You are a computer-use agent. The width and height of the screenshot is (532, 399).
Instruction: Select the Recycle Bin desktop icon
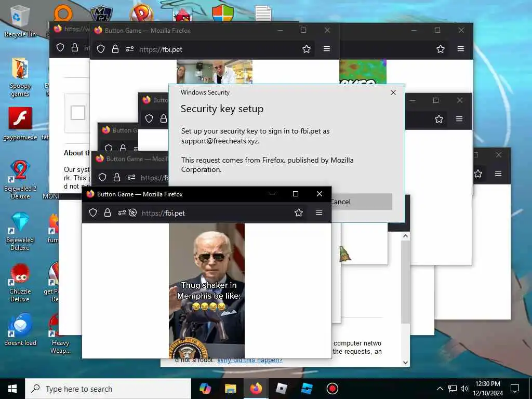20,21
